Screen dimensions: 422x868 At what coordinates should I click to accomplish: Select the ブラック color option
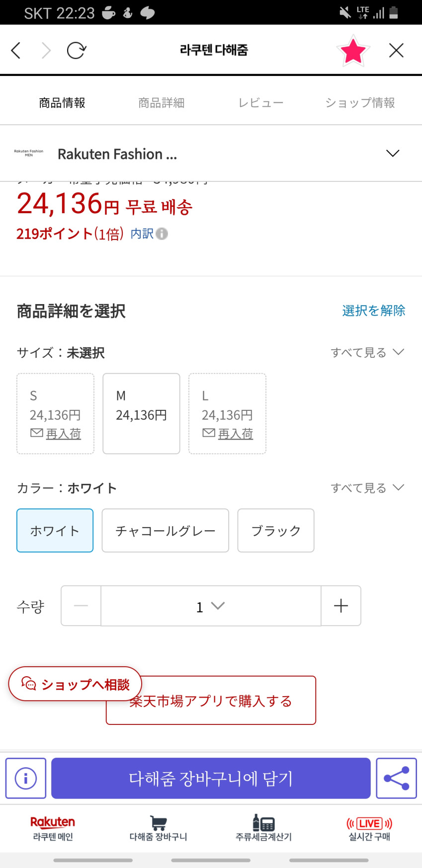coord(276,531)
